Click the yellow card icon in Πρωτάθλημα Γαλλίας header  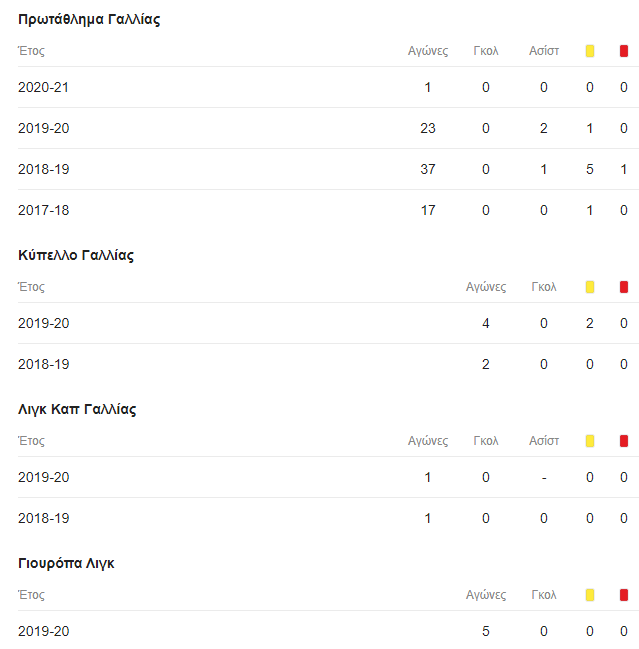tap(590, 51)
